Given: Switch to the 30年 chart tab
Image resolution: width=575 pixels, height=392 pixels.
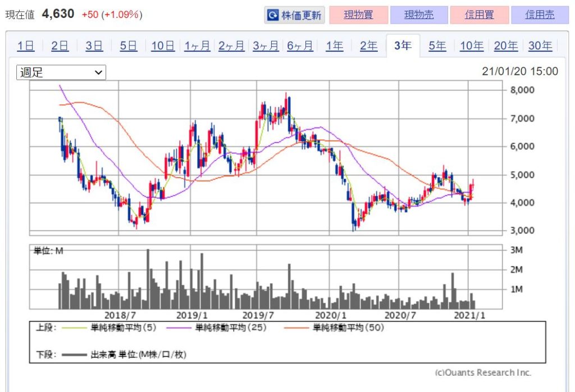Looking at the screenshot, I should [540, 46].
